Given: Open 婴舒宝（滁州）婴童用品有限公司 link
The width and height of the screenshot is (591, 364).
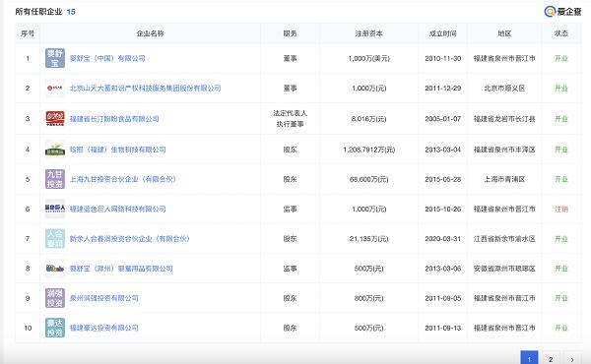Looking at the screenshot, I should click(x=121, y=269).
